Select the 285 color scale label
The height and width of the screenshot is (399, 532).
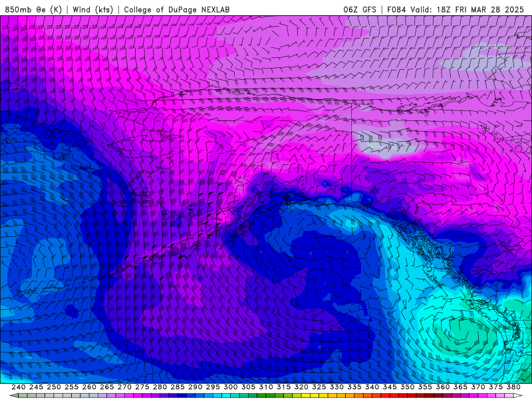(x=177, y=387)
